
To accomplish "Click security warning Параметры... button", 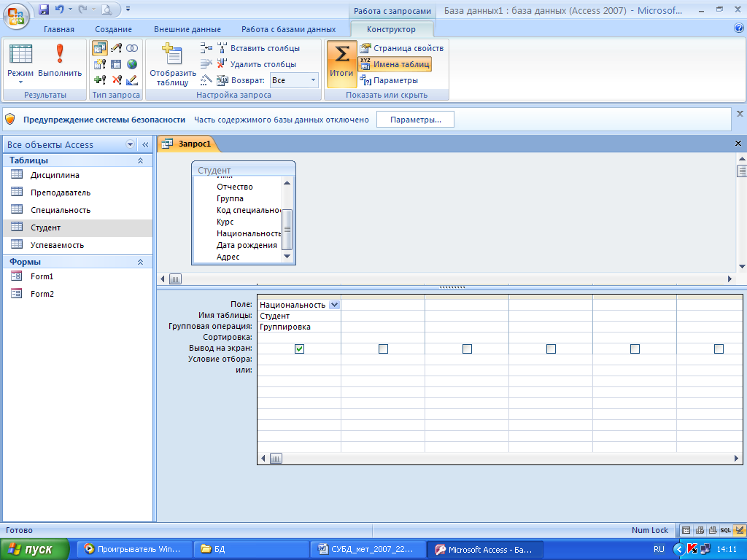I will pyautogui.click(x=415, y=120).
